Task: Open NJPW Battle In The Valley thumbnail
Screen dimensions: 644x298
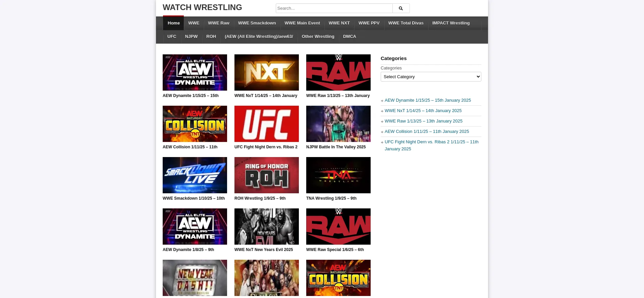Action: [x=338, y=124]
